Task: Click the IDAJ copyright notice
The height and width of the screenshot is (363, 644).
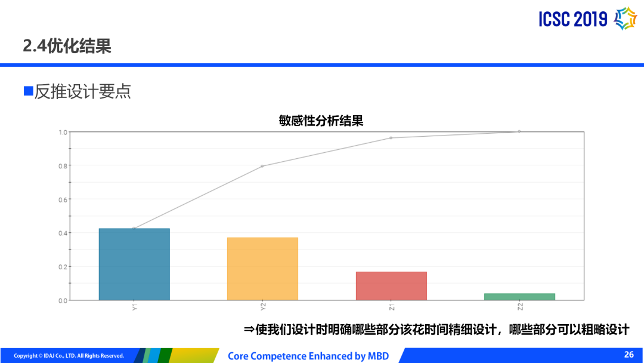Action: pos(69,356)
